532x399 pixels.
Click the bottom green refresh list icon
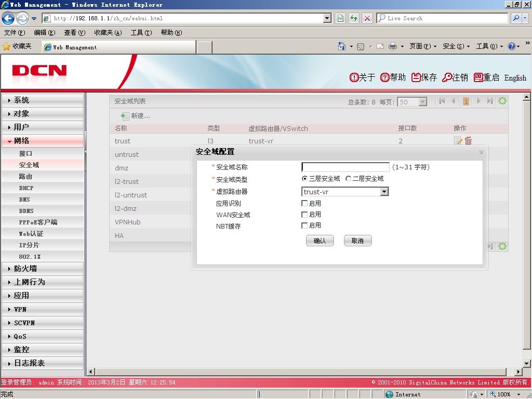pos(502,246)
